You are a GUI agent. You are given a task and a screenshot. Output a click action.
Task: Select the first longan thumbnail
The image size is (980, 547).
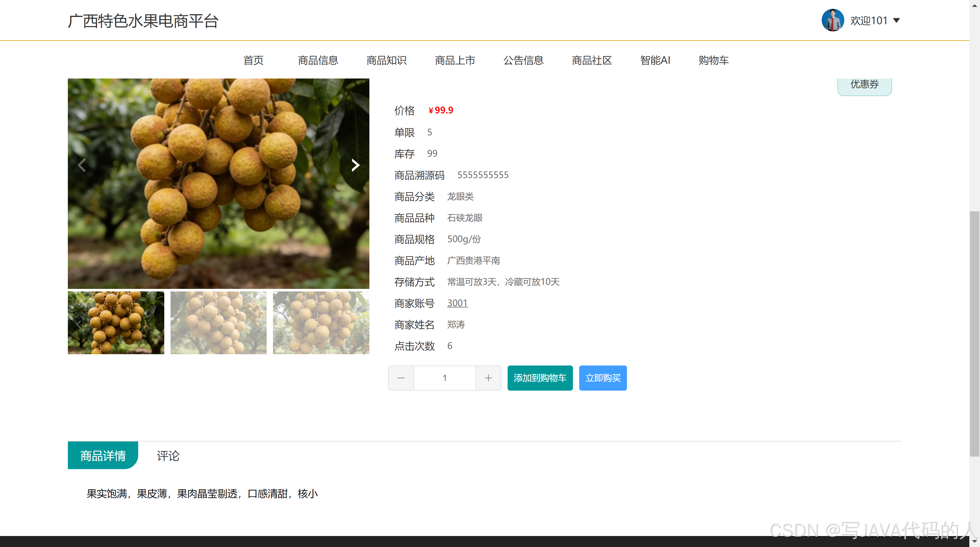tap(116, 322)
